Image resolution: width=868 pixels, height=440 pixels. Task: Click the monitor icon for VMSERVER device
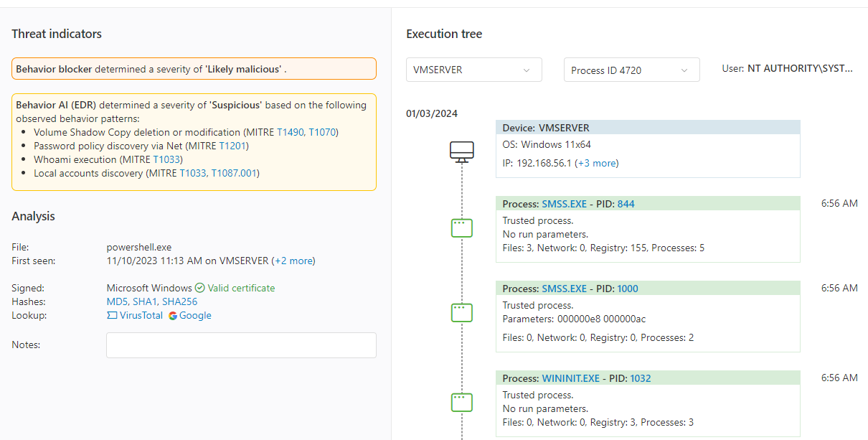pyautogui.click(x=461, y=151)
